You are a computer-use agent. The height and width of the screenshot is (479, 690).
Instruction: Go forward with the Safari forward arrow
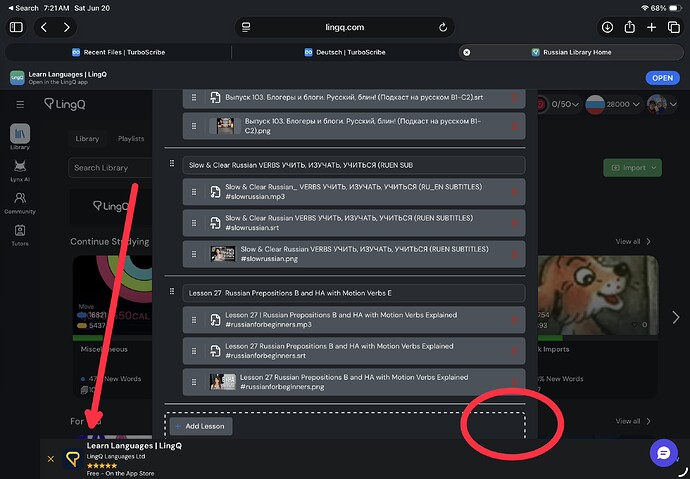(x=66, y=27)
